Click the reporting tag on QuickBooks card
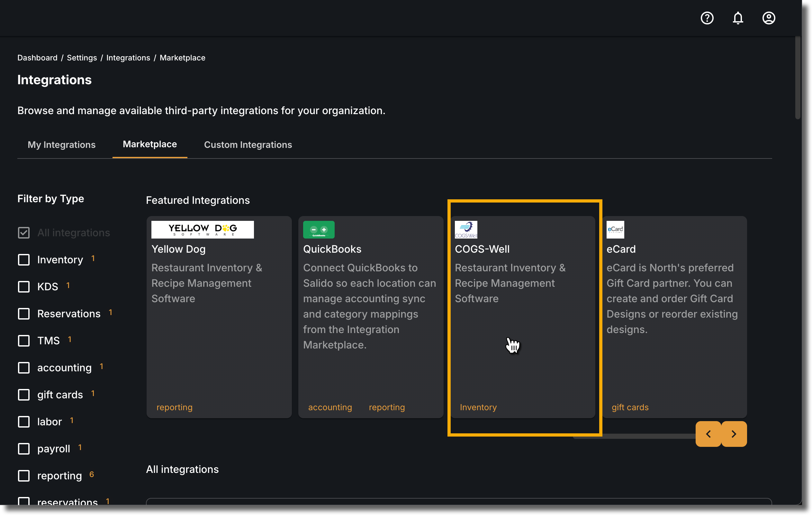 [387, 407]
